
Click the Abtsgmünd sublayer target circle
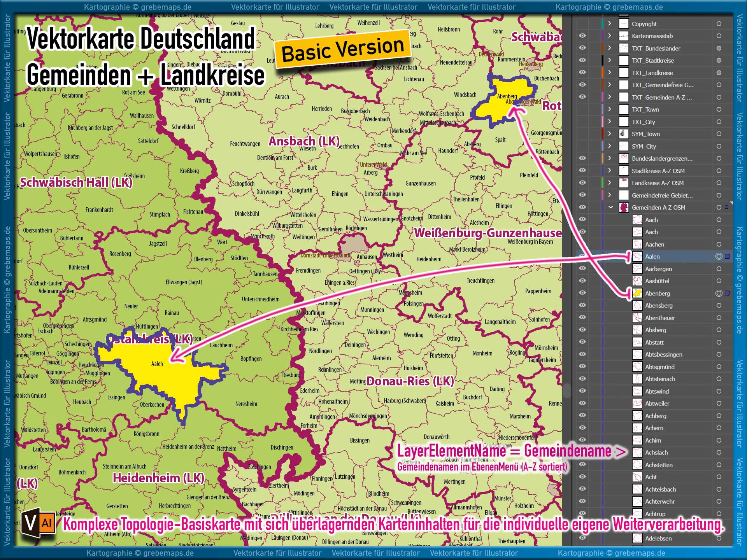click(719, 367)
